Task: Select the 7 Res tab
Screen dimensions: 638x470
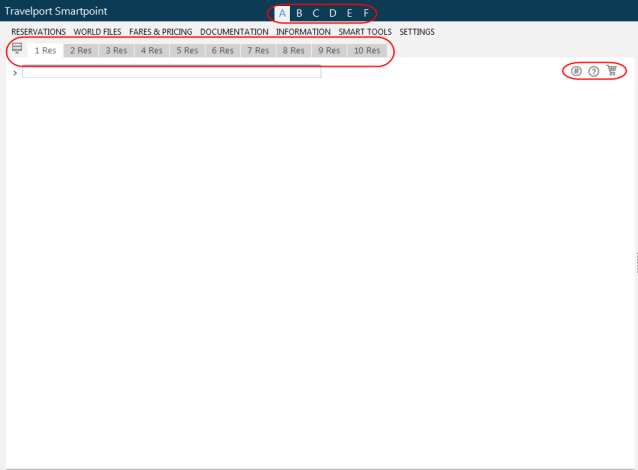Action: click(x=258, y=50)
